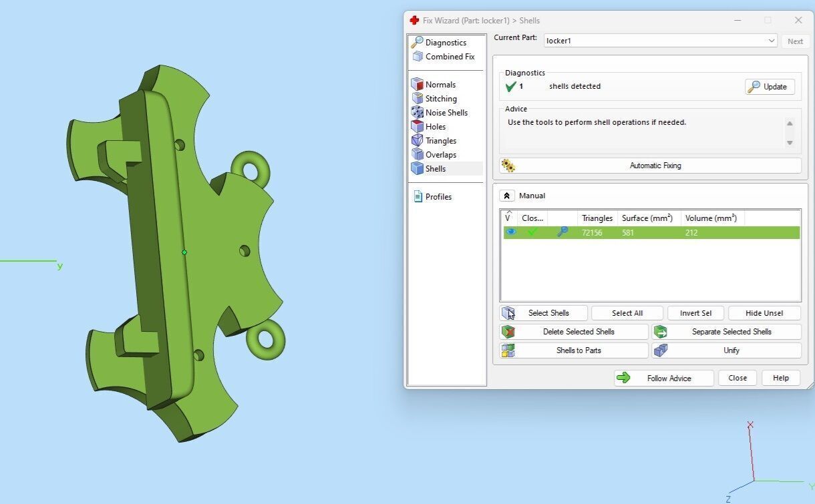The width and height of the screenshot is (815, 504).
Task: Open the Holes fixing page
Action: [x=436, y=127]
